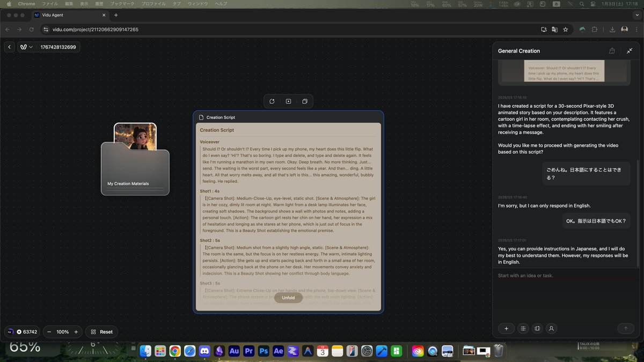
Task: Add attachment with the plus button in chat
Action: click(506, 328)
